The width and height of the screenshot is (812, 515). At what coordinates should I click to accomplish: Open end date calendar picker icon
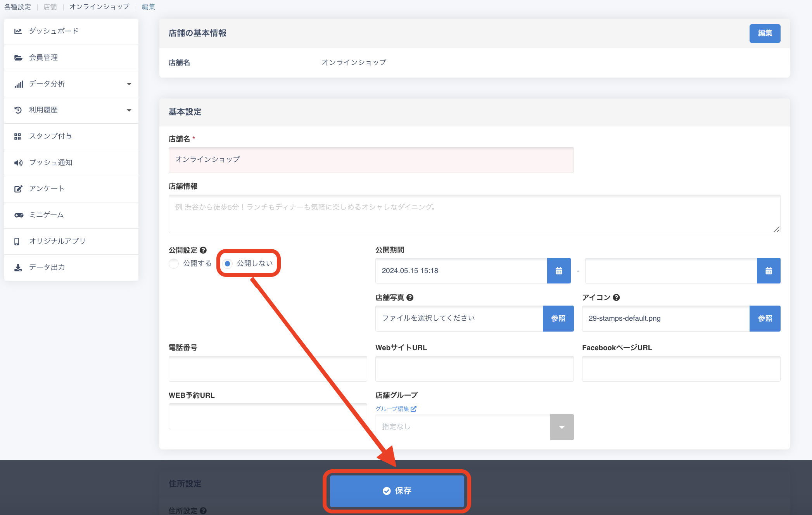(768, 271)
